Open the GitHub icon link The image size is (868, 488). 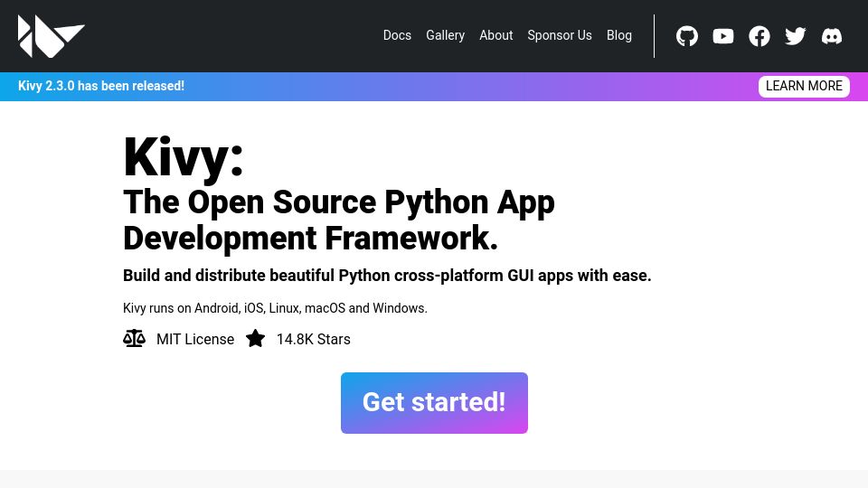[687, 36]
